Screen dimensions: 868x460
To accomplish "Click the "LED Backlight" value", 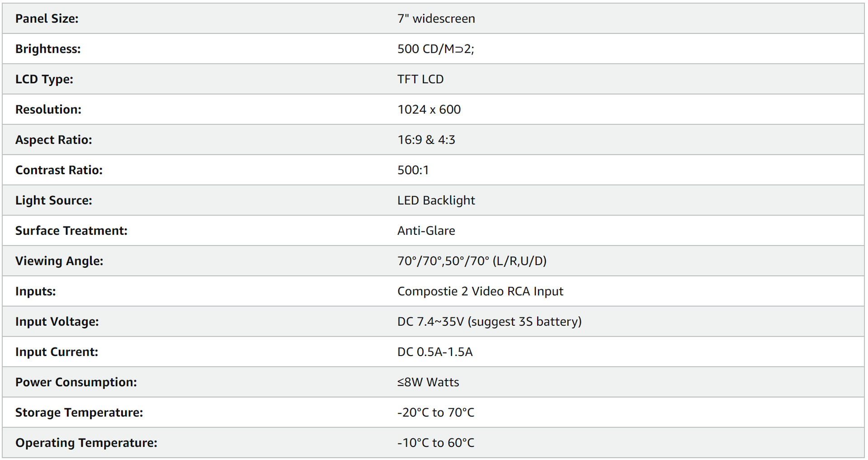I will (436, 200).
